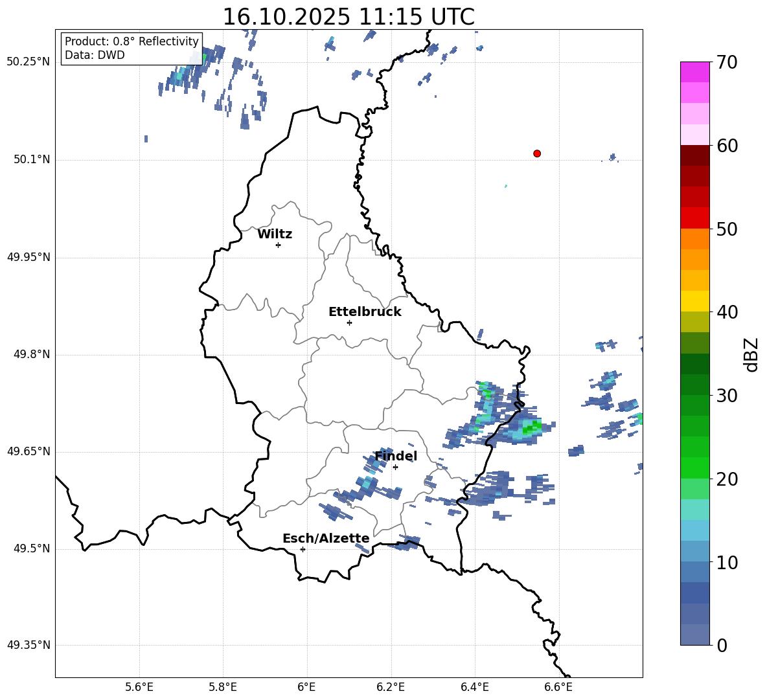Click the Wiltz station cross marker

click(x=278, y=245)
